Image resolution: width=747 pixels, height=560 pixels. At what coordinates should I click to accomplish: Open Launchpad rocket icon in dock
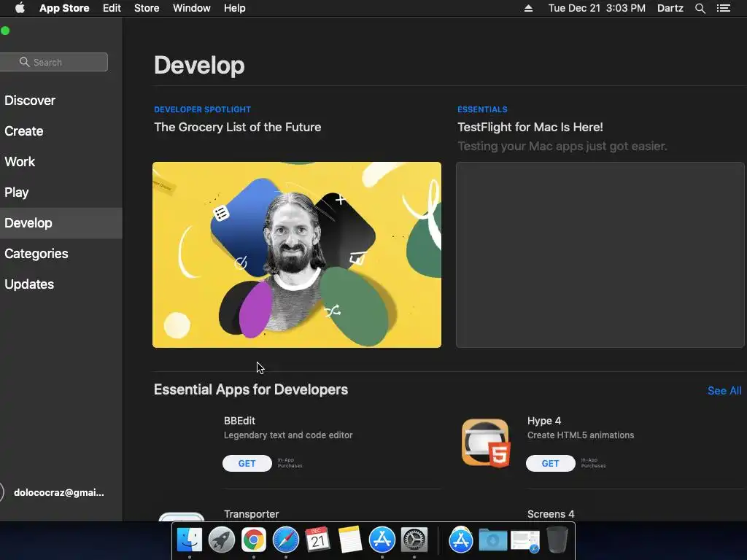click(x=222, y=540)
